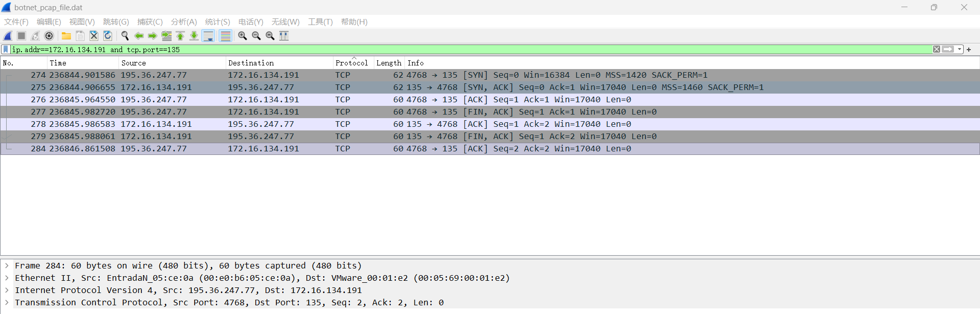This screenshot has width=980, height=314.
Task: Restore down the Wireshark window
Action: pos(934,7)
